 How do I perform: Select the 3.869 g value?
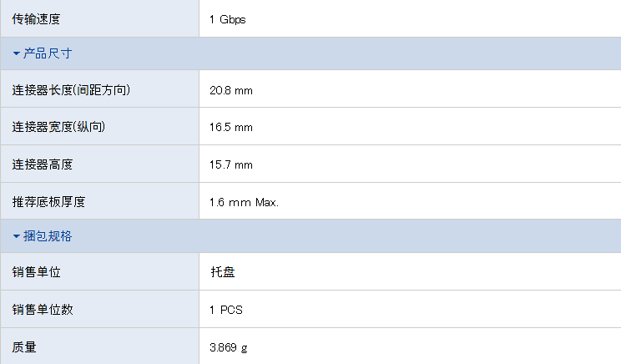[229, 348]
